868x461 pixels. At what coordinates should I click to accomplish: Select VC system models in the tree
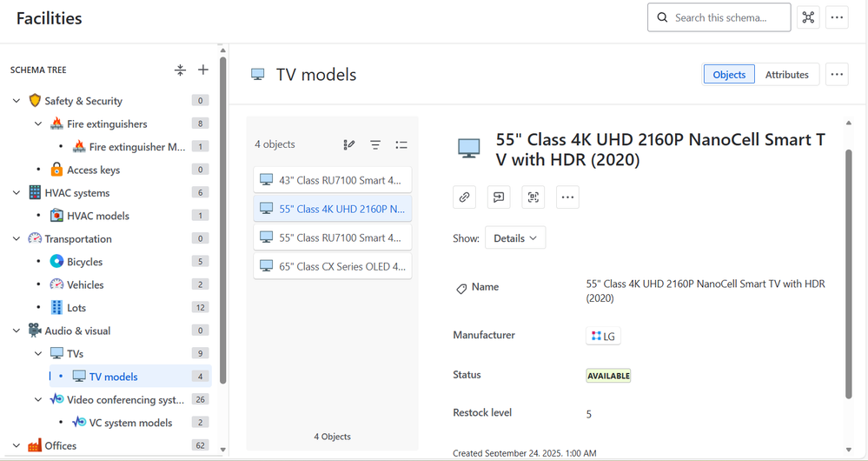[130, 422]
